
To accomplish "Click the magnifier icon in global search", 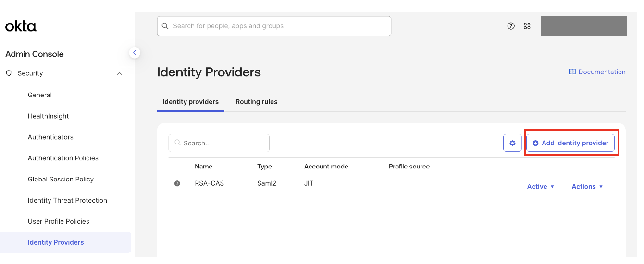I will coord(165,26).
